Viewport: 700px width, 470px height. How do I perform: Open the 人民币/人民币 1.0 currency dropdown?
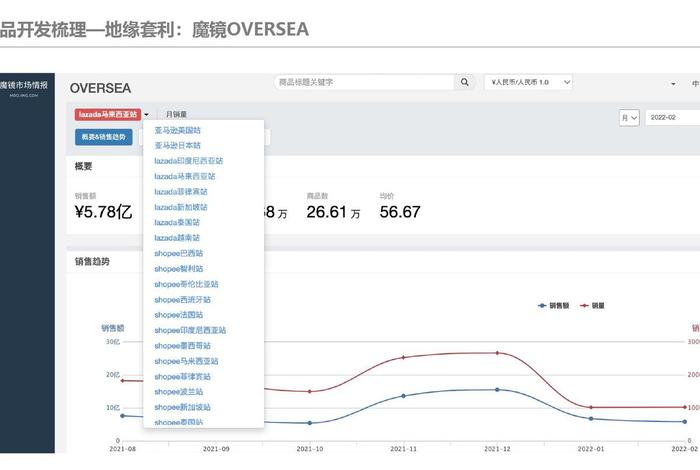529,82
